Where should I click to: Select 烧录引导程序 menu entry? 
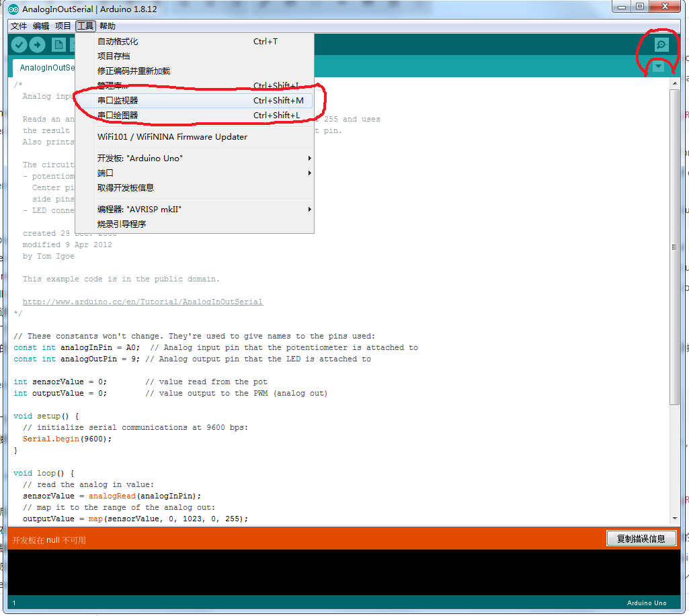coord(195,224)
